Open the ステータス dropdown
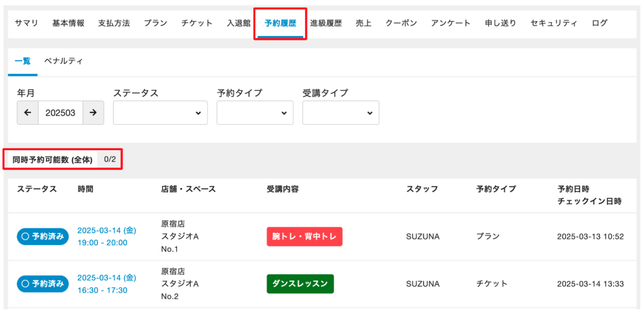Image resolution: width=644 pixels, height=314 pixels. tap(160, 113)
